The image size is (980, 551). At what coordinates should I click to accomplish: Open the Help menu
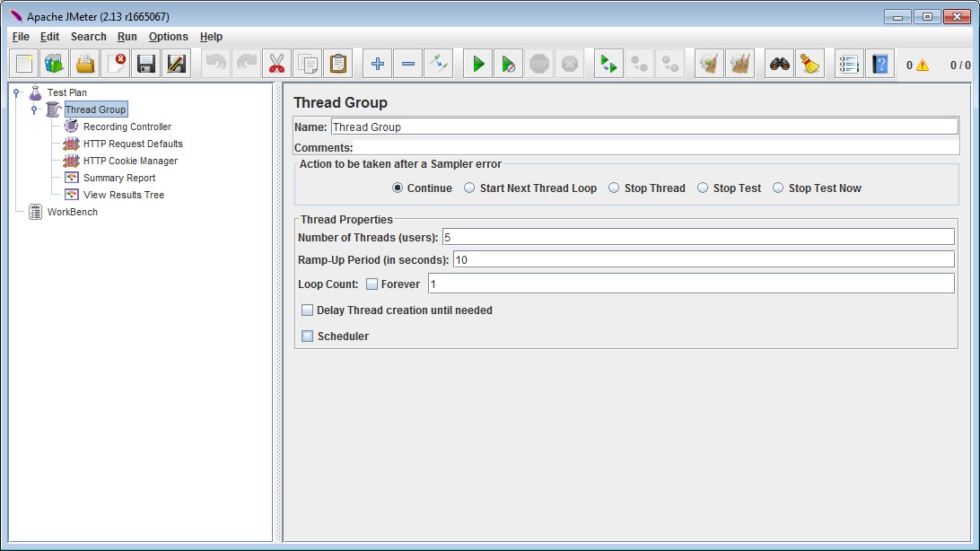(211, 37)
